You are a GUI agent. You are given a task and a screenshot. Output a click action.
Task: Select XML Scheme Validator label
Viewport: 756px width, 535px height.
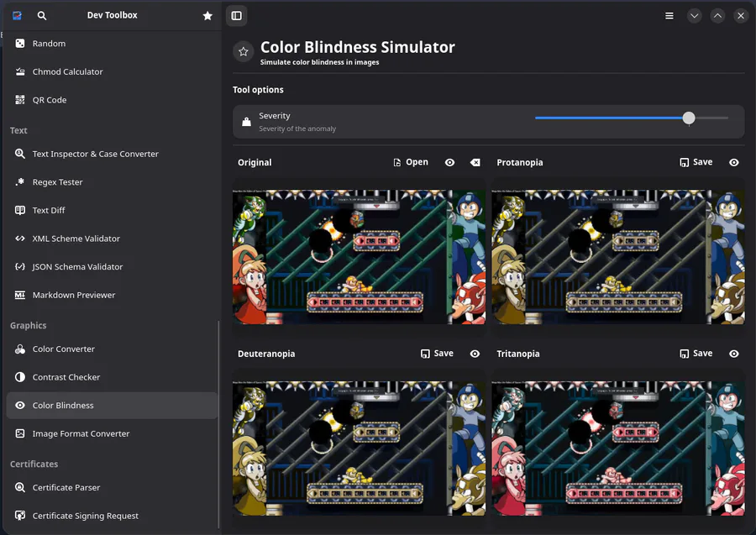(x=76, y=239)
